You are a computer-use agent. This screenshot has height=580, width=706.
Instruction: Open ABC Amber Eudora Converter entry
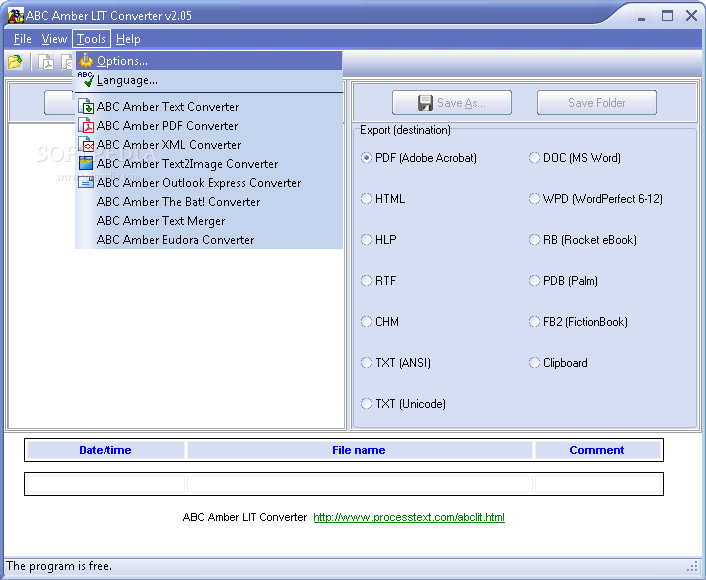pos(209,240)
